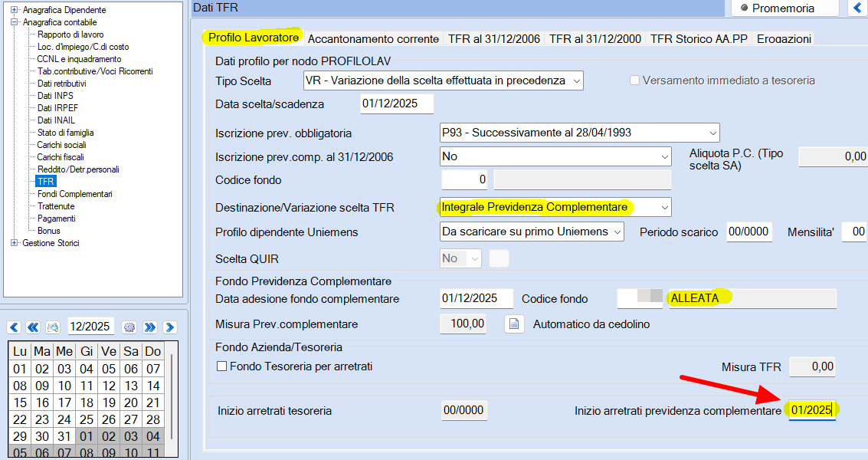The height and width of the screenshot is (460, 868).
Task: Open the calendar picker icon
Action: 53,327
